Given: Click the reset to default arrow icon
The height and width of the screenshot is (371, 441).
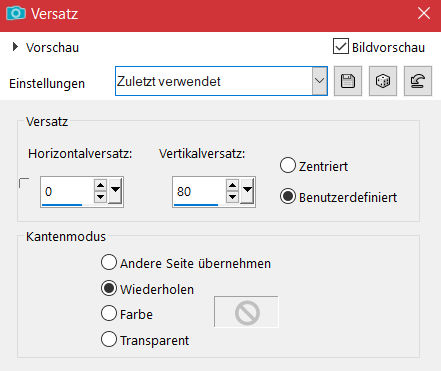Looking at the screenshot, I should tap(418, 81).
